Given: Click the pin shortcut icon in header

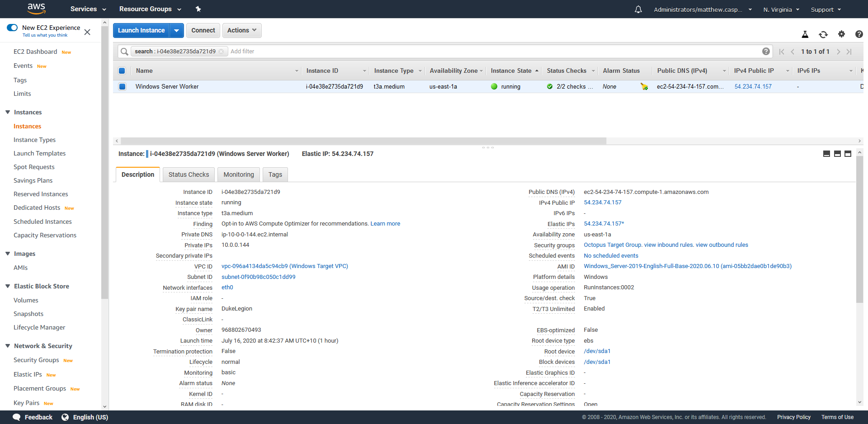Looking at the screenshot, I should click(x=198, y=9).
